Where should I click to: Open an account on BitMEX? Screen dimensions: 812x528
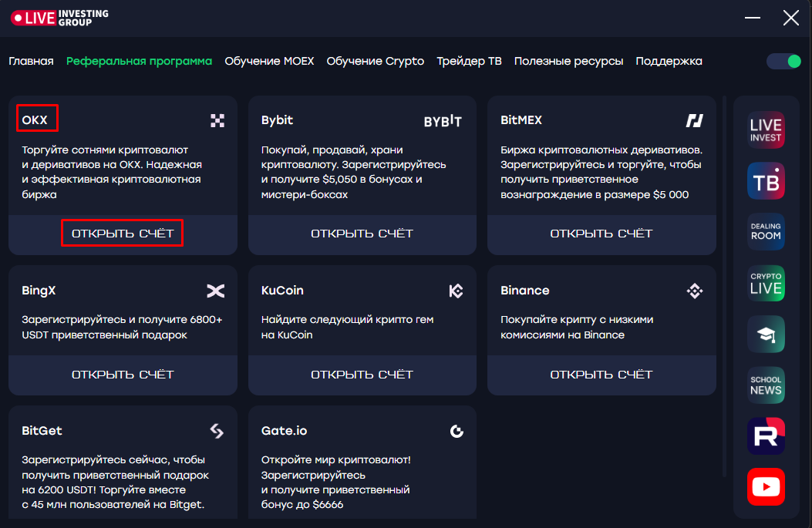[x=601, y=234]
